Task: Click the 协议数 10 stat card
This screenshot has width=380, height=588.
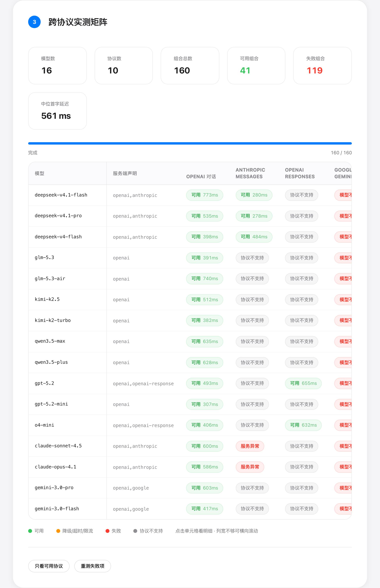Action: (124, 66)
